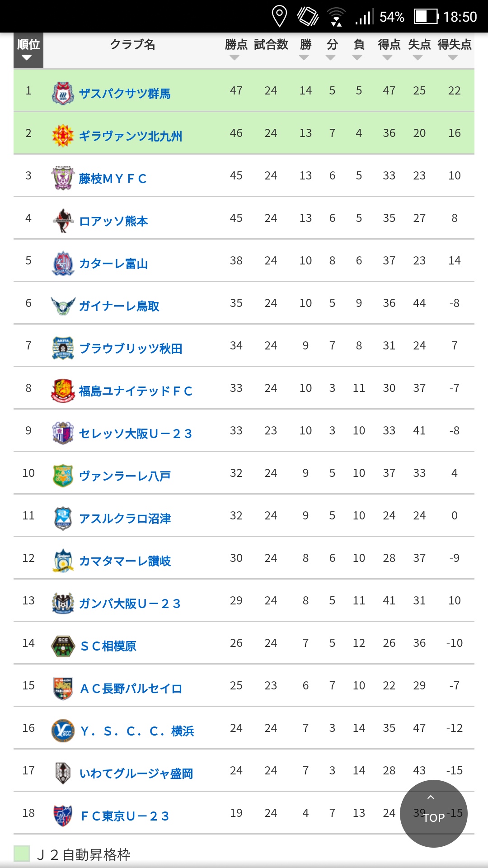Open 藤枝MYFC club link
The width and height of the screenshot is (488, 868).
113,179
